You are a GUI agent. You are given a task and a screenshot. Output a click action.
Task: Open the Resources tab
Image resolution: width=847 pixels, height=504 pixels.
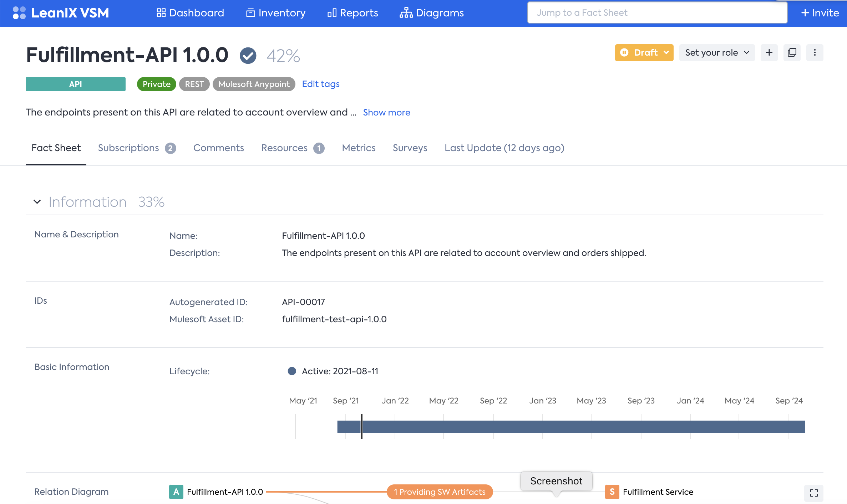(292, 148)
